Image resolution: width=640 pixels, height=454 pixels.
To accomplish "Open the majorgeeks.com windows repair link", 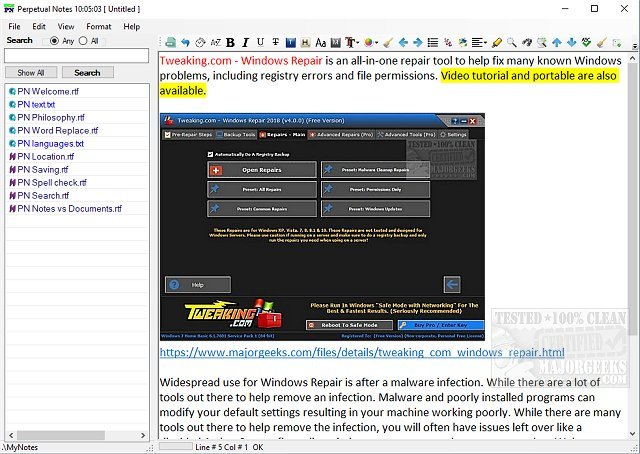I will [362, 352].
